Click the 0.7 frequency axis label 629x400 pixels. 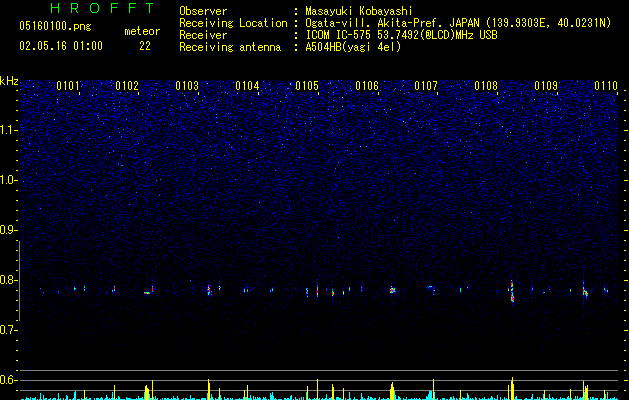point(9,330)
